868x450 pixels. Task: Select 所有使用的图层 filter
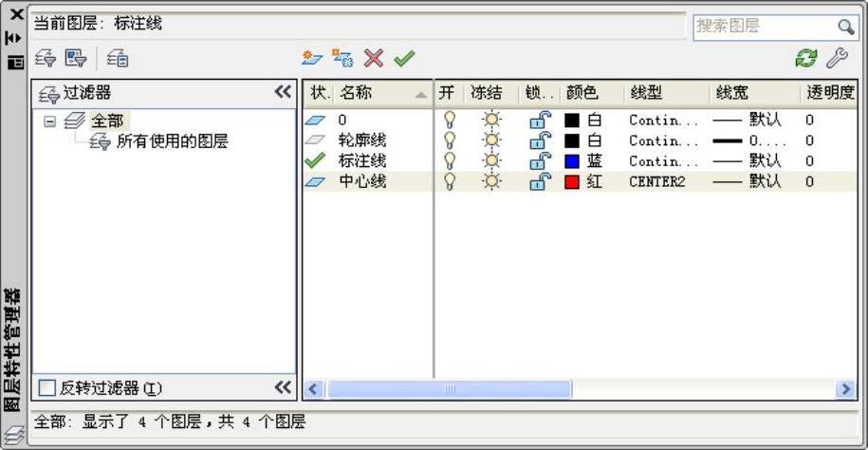click(x=171, y=141)
